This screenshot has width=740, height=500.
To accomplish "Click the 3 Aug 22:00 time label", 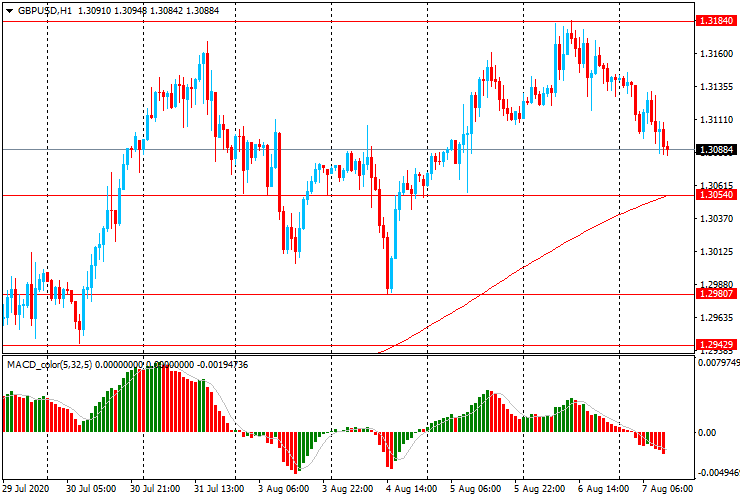I will (347, 488).
